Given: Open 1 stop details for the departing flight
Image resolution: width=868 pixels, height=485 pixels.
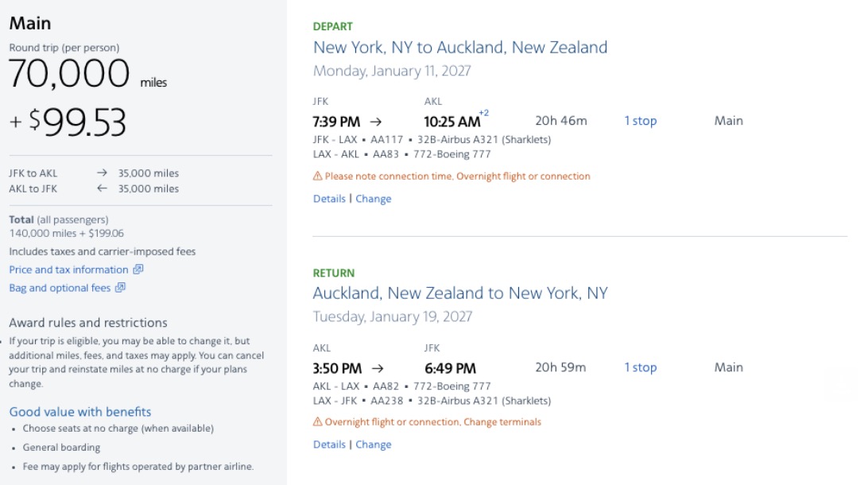Looking at the screenshot, I should 641,120.
